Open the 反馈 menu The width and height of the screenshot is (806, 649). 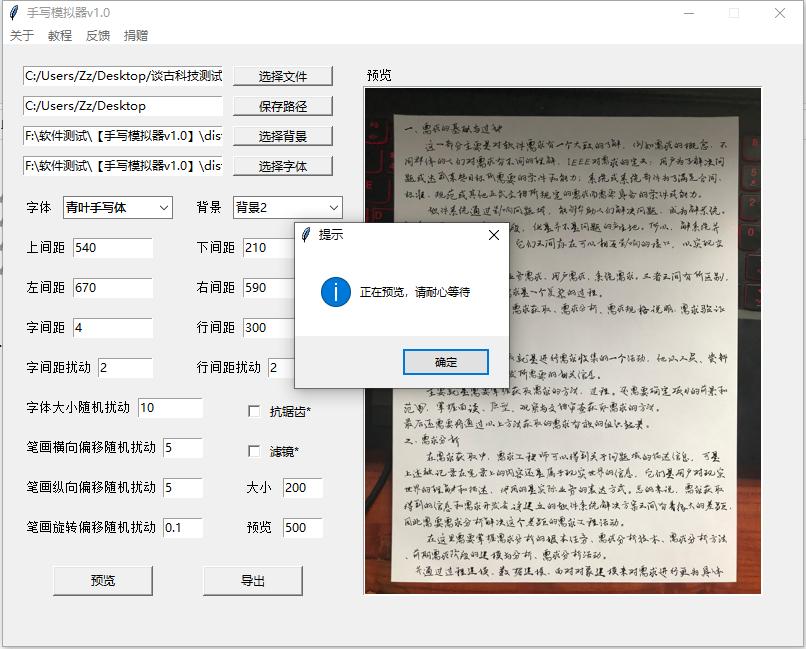tap(98, 35)
